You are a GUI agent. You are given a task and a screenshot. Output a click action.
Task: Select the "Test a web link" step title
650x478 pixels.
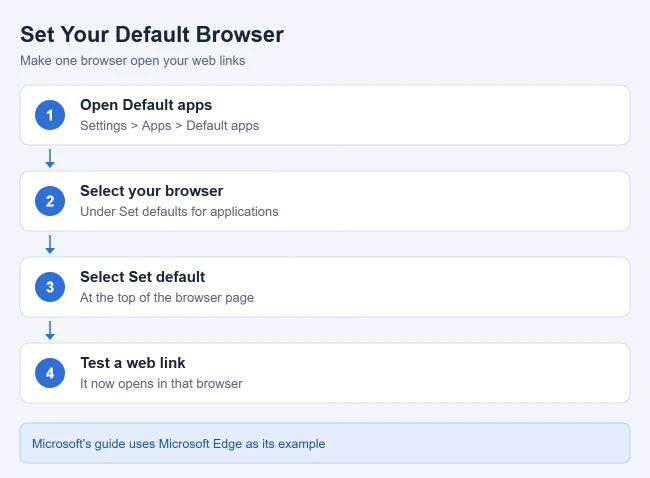(x=133, y=363)
